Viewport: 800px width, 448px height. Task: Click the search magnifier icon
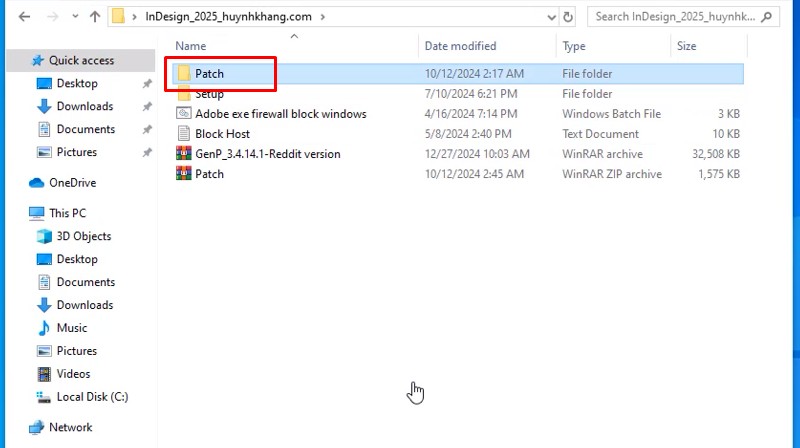click(x=766, y=17)
